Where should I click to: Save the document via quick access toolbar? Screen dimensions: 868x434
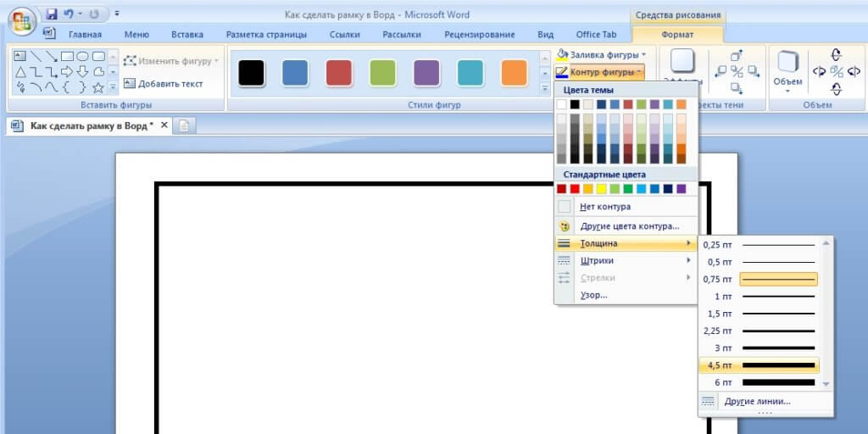click(52, 14)
